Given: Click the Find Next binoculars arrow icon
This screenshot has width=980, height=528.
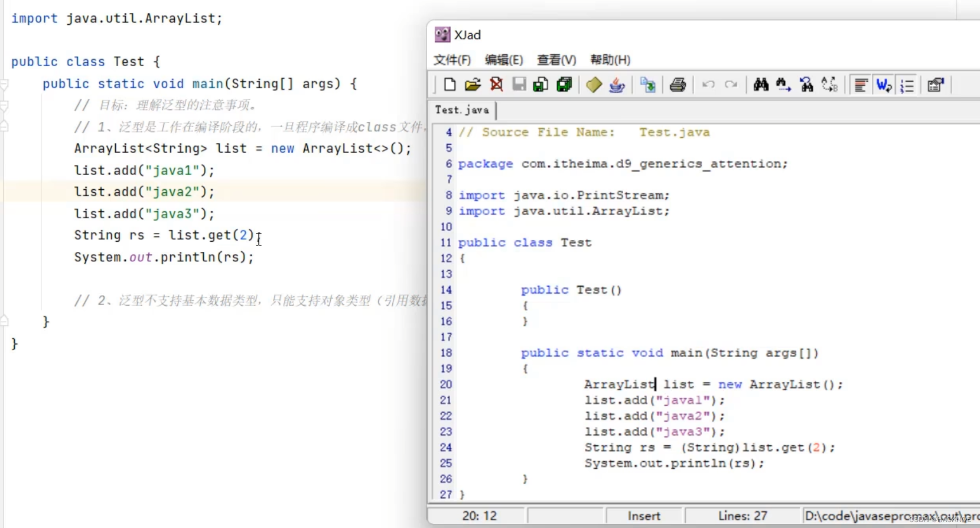Looking at the screenshot, I should pos(783,85).
